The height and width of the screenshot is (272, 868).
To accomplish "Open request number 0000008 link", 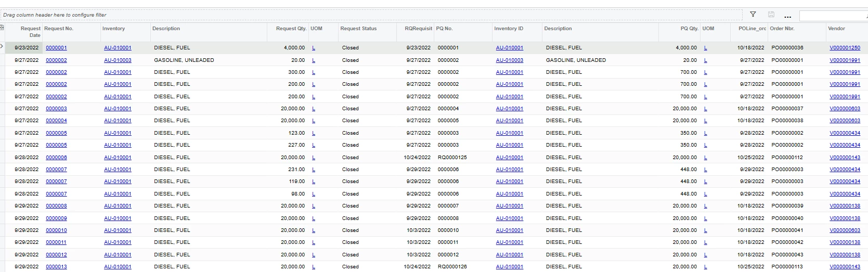I will click(x=56, y=206).
